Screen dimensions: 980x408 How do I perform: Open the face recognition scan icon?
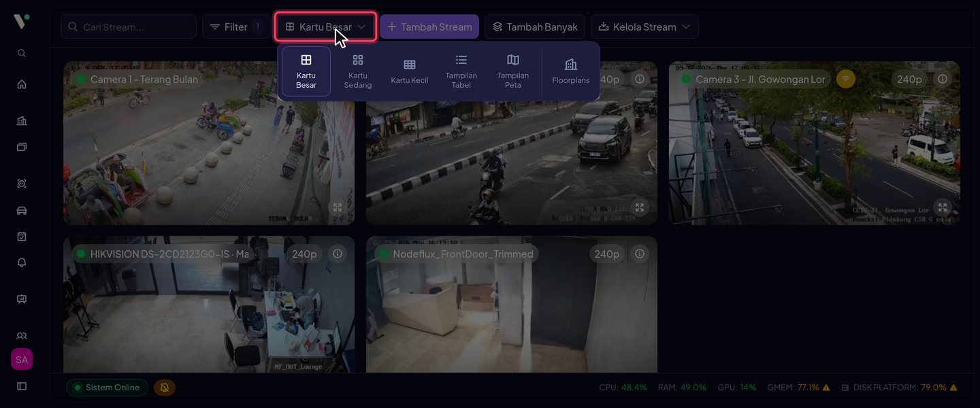[x=22, y=184]
